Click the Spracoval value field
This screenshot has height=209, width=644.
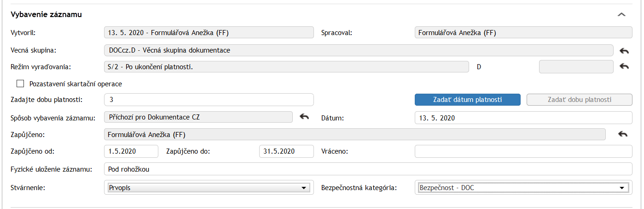click(523, 33)
